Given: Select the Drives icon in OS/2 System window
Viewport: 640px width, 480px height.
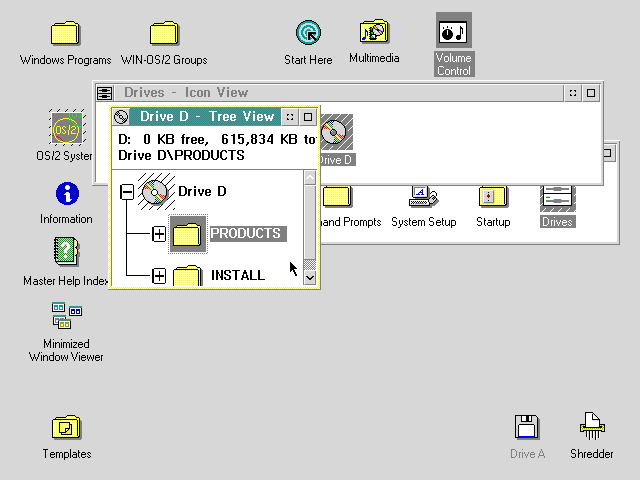Looking at the screenshot, I should pos(558,199).
